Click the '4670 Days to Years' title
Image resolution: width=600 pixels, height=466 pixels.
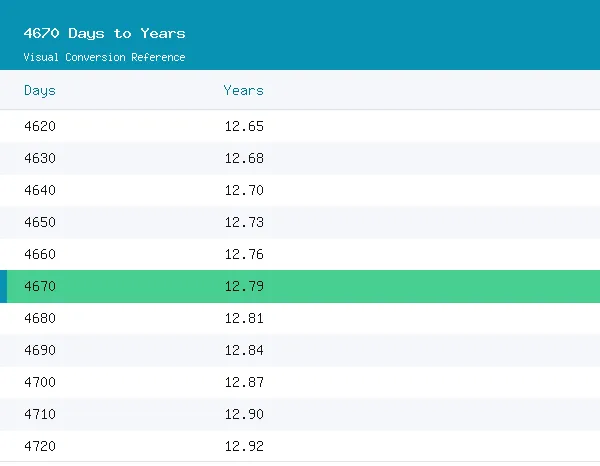[104, 33]
